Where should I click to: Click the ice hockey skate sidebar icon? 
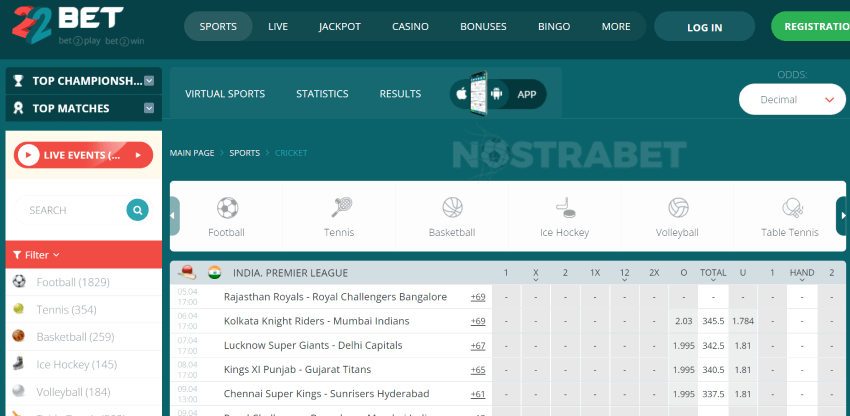coord(19,363)
